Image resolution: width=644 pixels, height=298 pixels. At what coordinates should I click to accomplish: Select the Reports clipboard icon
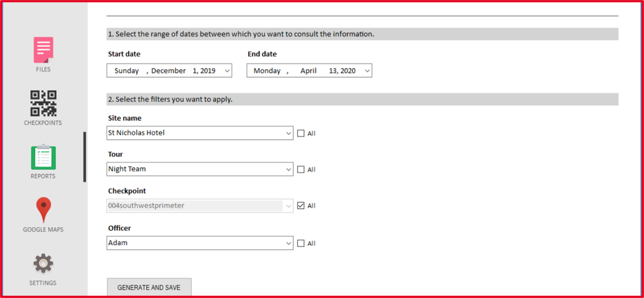tap(43, 157)
